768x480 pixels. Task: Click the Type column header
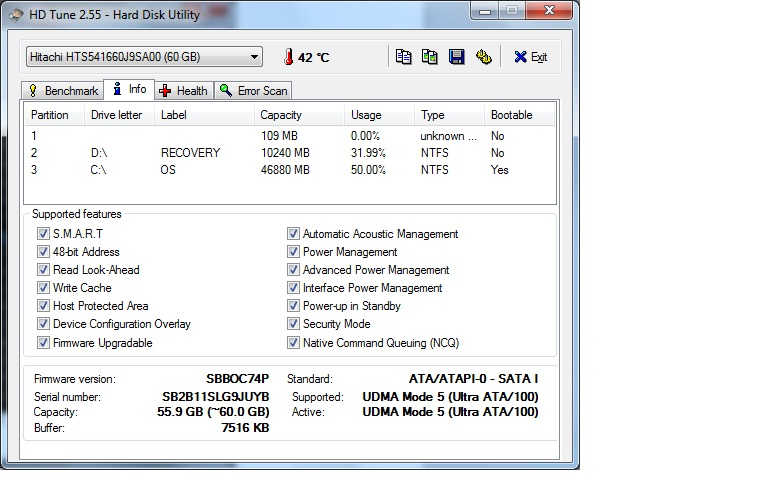[x=450, y=115]
